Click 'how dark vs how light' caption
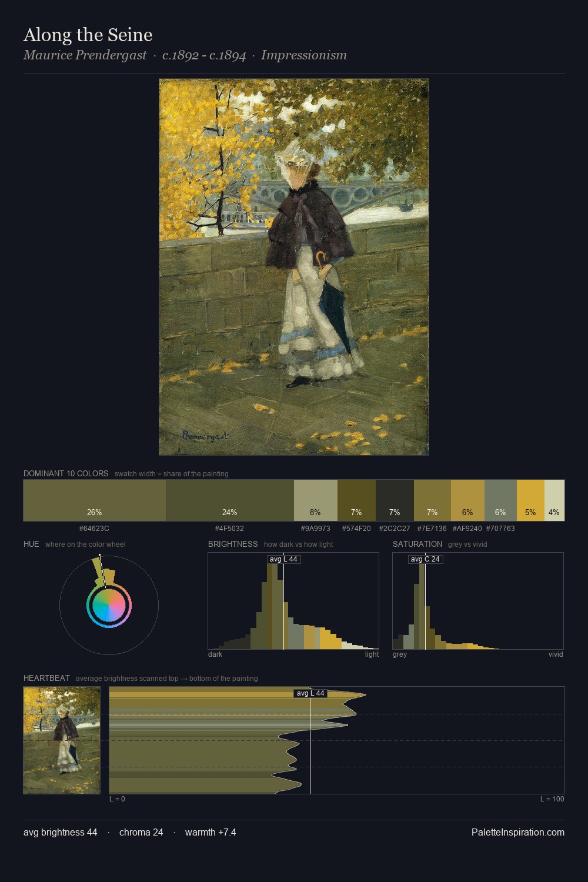 click(x=299, y=544)
